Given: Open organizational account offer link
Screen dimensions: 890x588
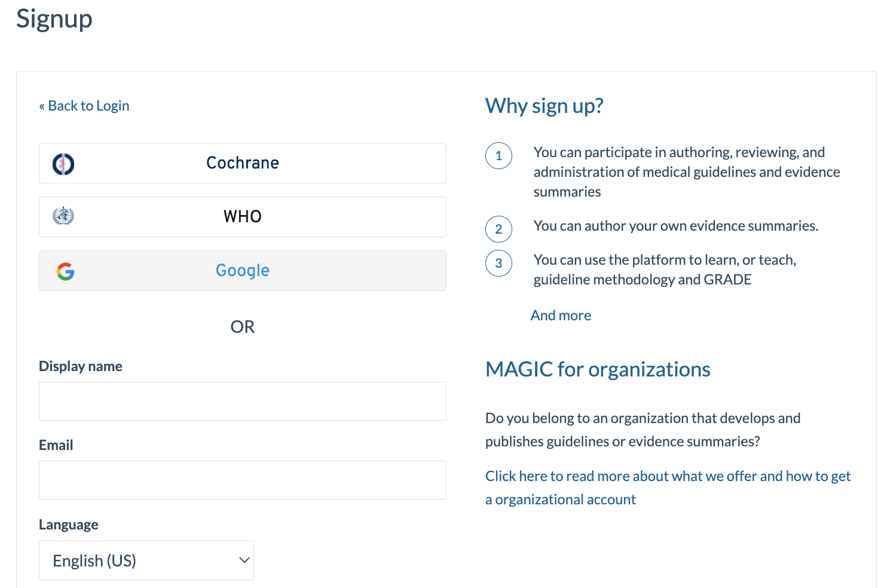Looking at the screenshot, I should [x=668, y=488].
